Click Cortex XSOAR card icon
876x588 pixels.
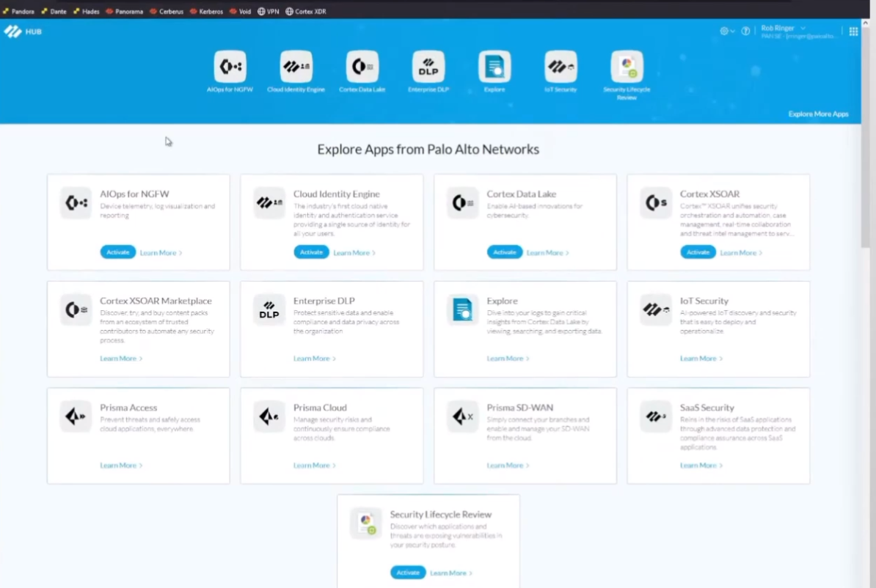click(656, 202)
